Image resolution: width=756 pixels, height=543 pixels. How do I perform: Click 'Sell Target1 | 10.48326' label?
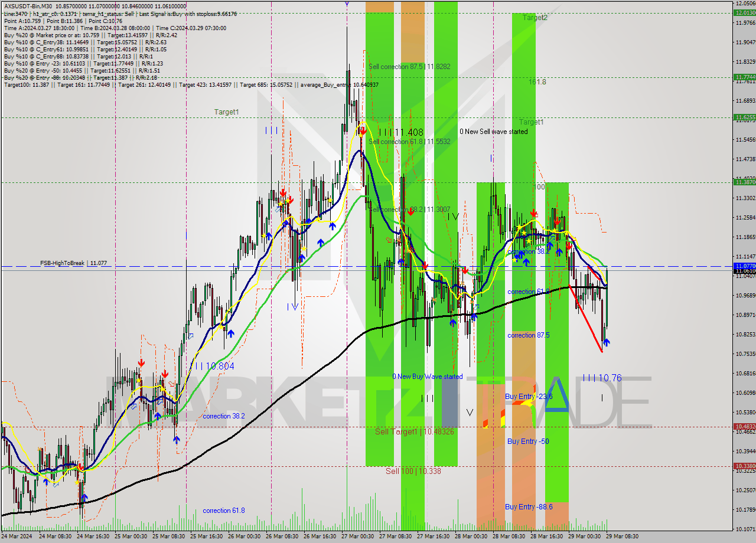click(415, 431)
